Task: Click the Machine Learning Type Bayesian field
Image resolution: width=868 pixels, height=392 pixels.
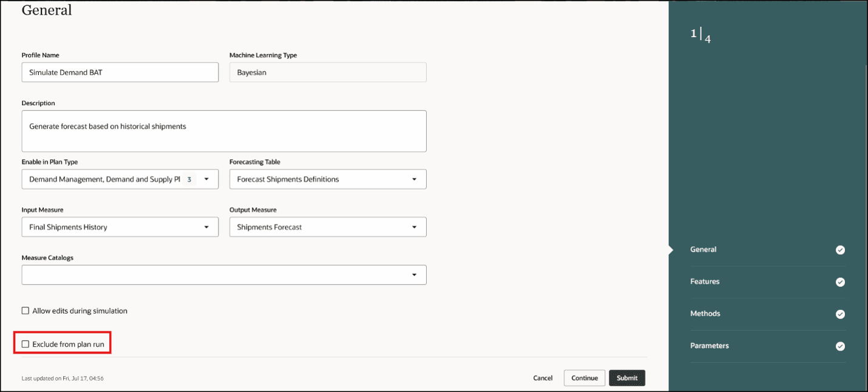Action: (328, 72)
